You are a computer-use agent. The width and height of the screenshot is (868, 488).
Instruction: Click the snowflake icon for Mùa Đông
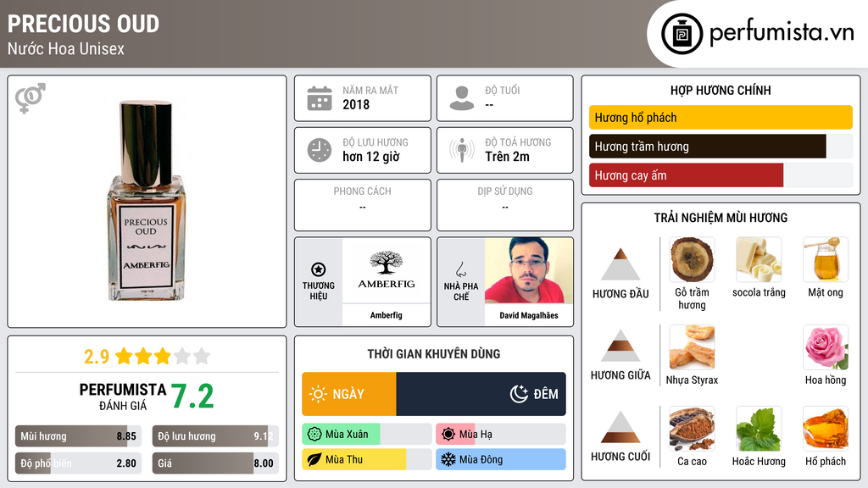(448, 459)
